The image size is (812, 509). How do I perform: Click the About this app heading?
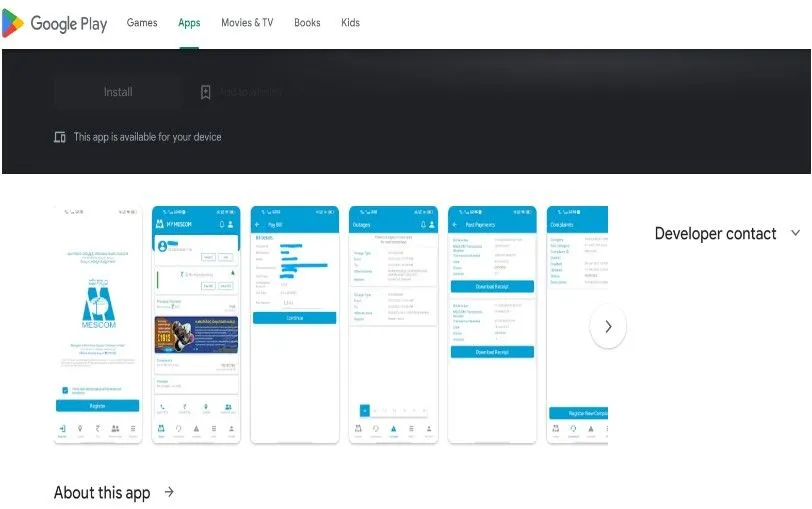pyautogui.click(x=102, y=492)
